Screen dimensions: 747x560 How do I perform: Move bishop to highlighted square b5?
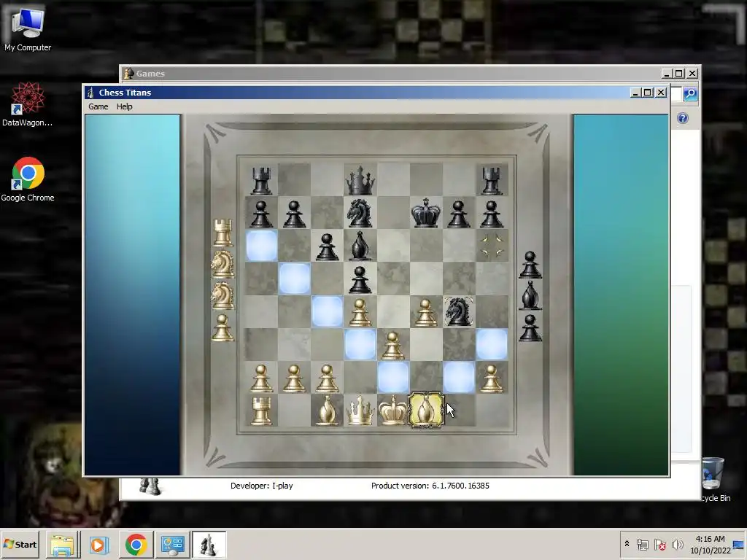pos(295,279)
